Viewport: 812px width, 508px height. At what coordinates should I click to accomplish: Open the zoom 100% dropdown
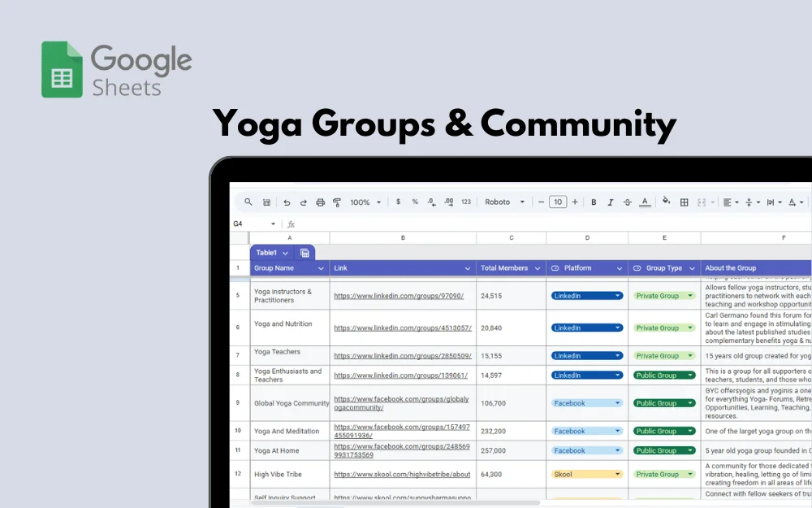365,202
